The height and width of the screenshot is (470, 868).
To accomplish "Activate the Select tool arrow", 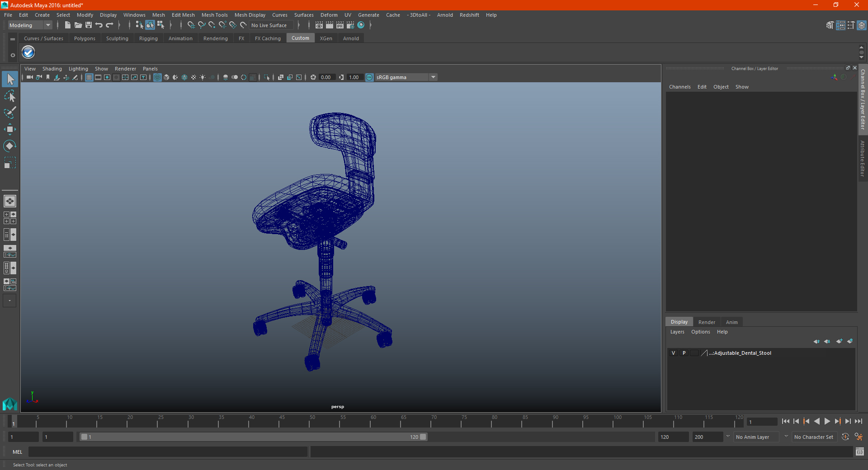I will coord(10,80).
